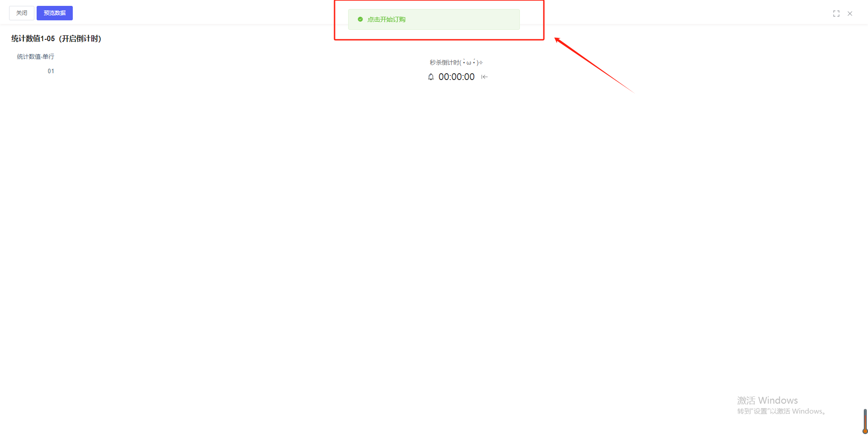868x438 pixels.
Task: Click the 激活 Windows watermark heading
Action: point(768,400)
